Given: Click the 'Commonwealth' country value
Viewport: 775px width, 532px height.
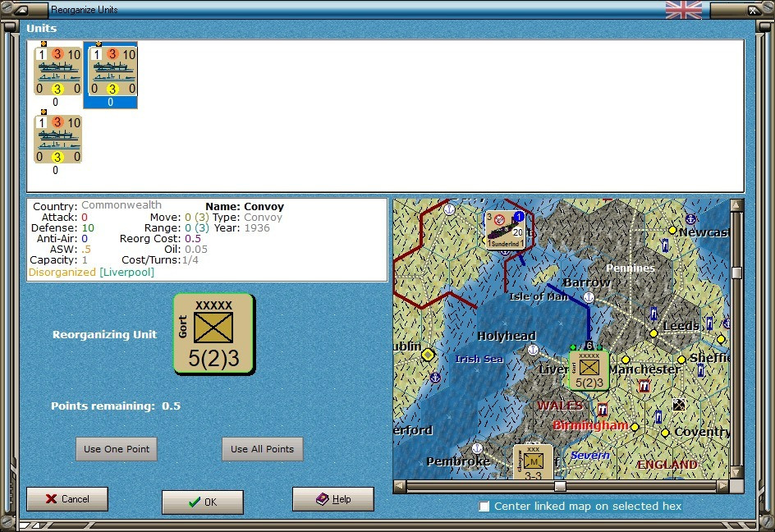Looking at the screenshot, I should click(x=122, y=205).
